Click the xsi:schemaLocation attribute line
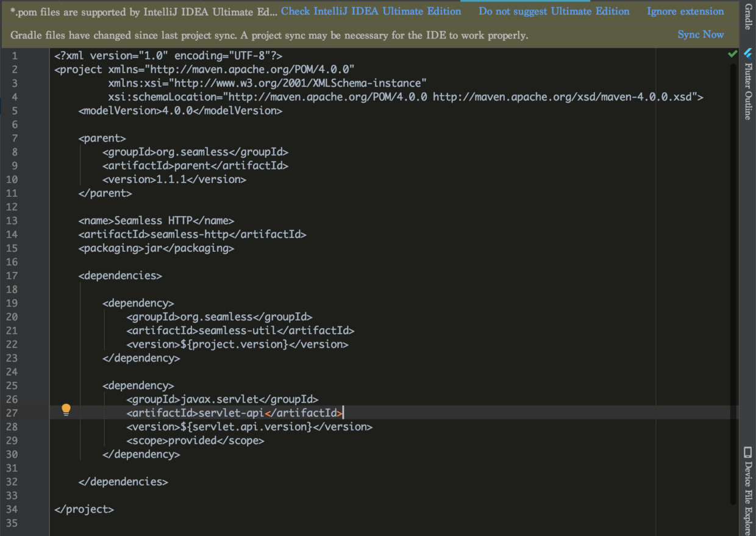The image size is (756, 536). pos(406,97)
